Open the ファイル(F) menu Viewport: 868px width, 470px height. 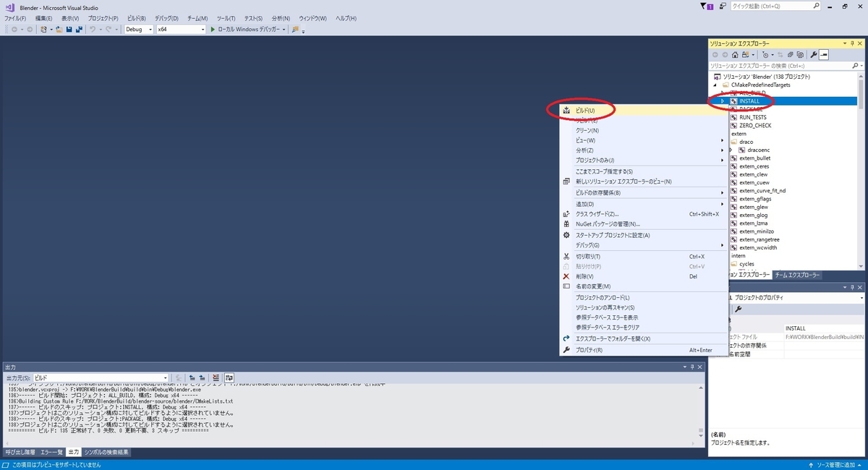click(16, 18)
